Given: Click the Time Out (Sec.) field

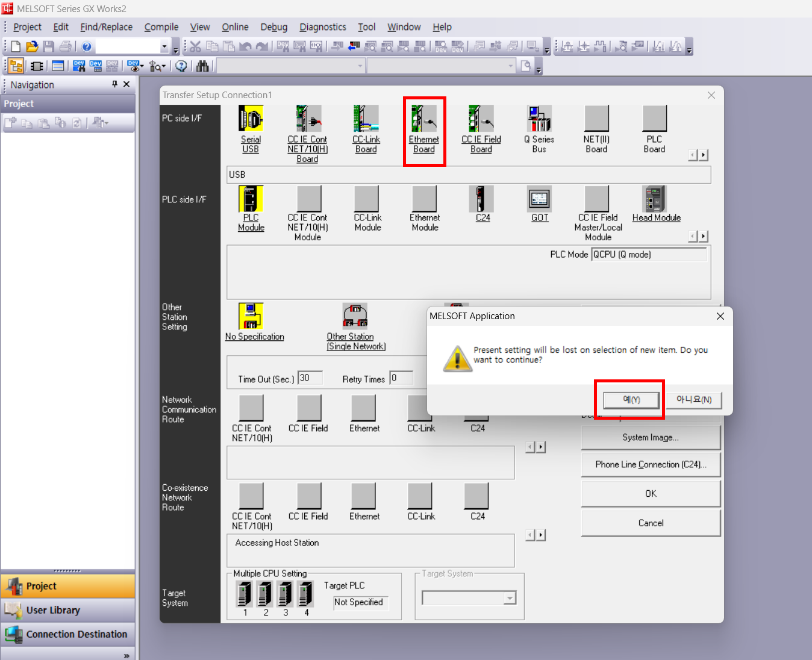Looking at the screenshot, I should pyautogui.click(x=311, y=378).
